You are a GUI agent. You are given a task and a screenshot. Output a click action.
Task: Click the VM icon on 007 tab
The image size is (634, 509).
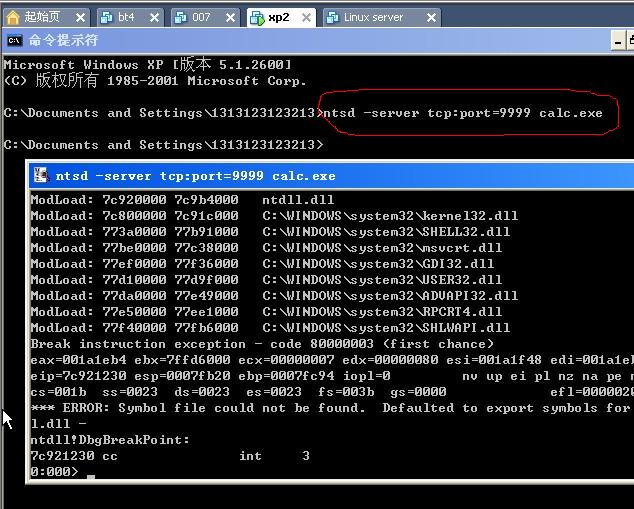(x=181, y=17)
